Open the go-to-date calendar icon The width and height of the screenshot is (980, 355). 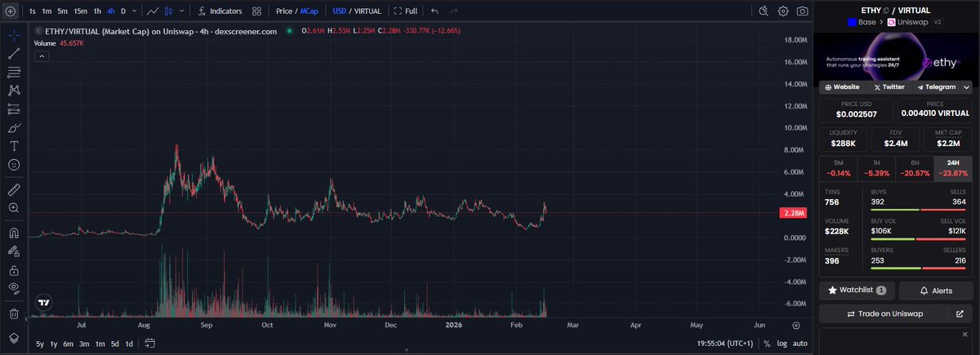click(x=150, y=344)
